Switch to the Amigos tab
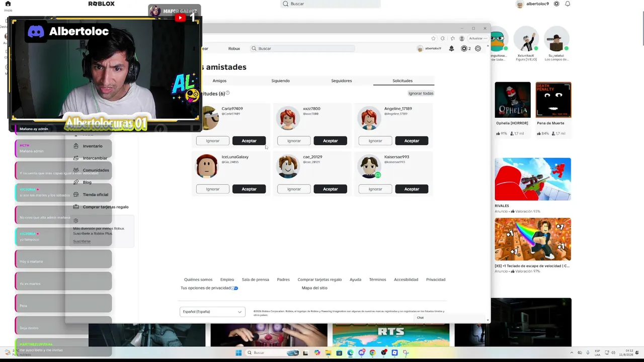644x362 pixels. pyautogui.click(x=219, y=80)
